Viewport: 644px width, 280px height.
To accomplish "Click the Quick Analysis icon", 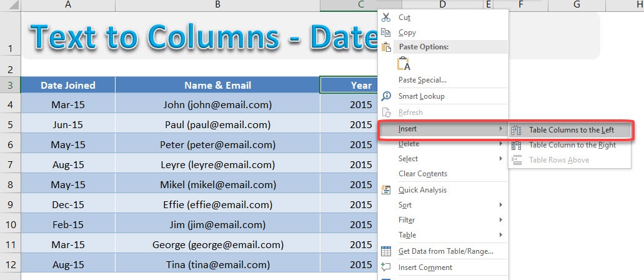I will coord(385,190).
